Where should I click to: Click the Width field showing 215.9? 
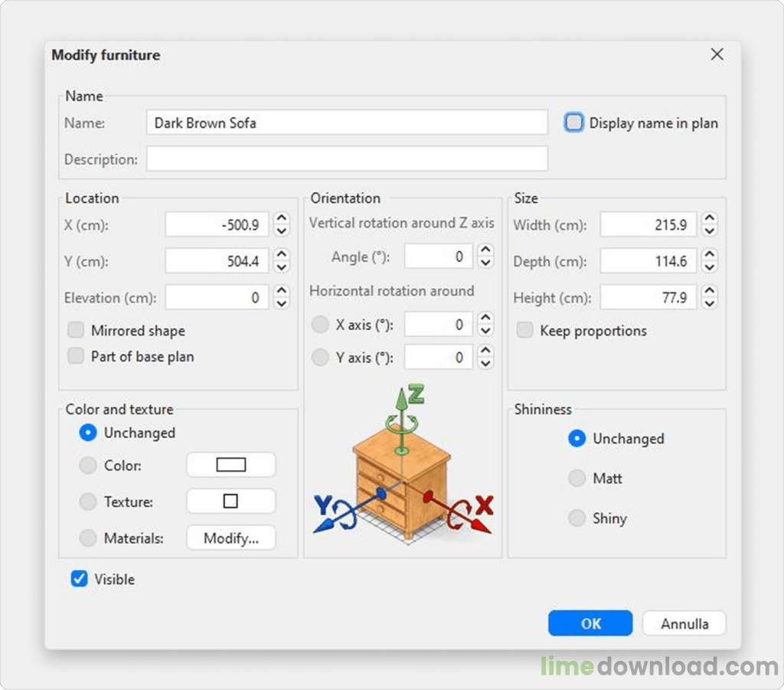pyautogui.click(x=648, y=224)
